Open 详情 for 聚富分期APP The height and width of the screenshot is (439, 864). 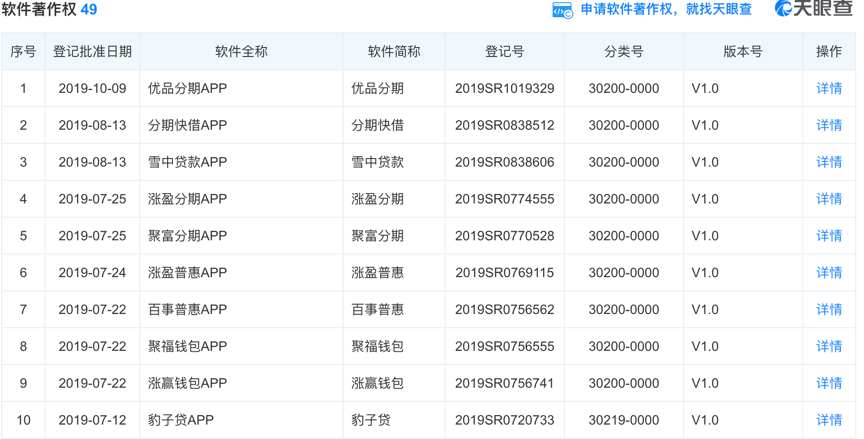(829, 236)
